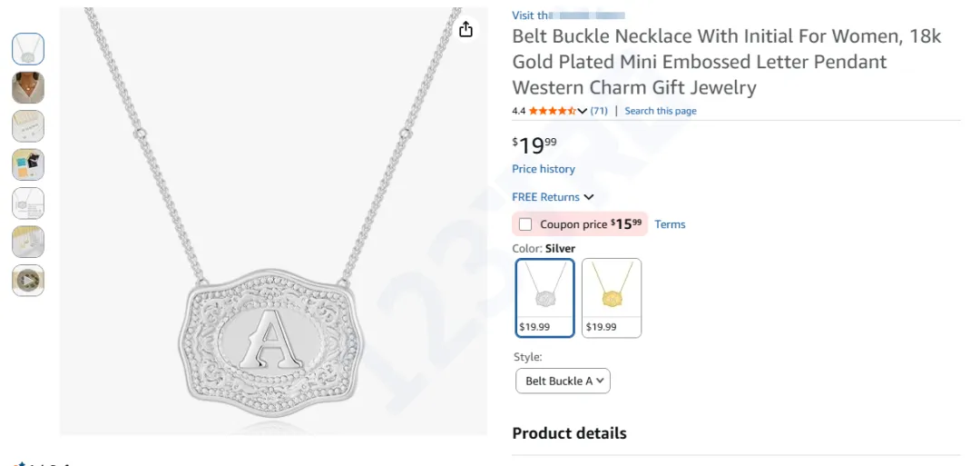The width and height of the screenshot is (980, 466).
Task: Show the sixth thumbnail with gold necklaces
Action: 28,242
